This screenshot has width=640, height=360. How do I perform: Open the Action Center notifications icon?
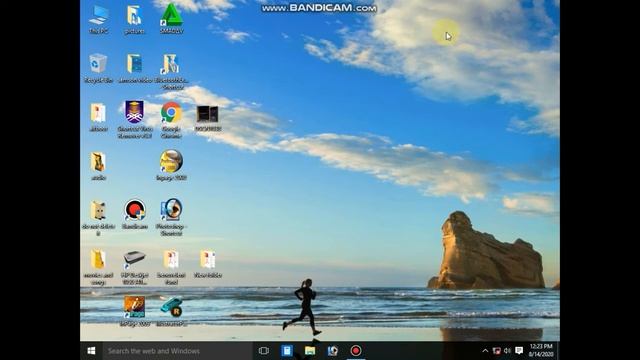[x=519, y=351]
